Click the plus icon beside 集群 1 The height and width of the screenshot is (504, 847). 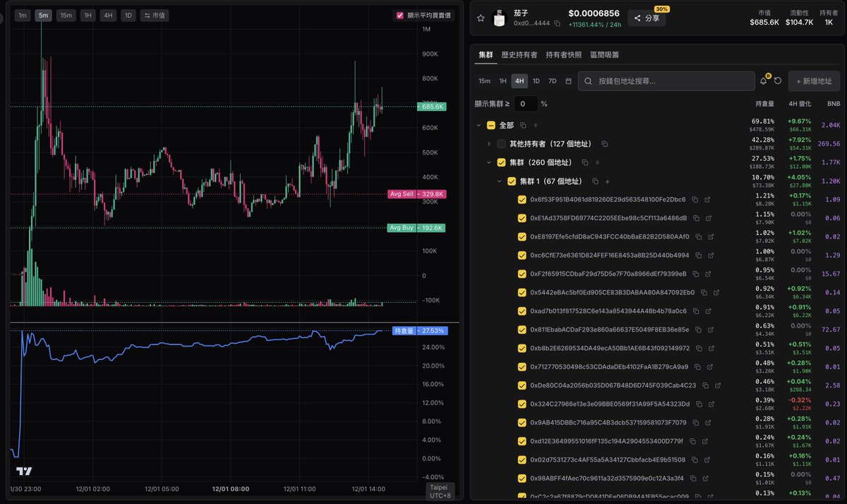[x=607, y=181]
